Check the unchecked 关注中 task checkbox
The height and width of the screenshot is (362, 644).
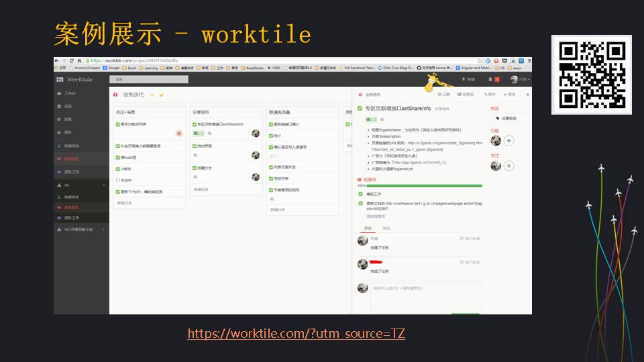click(118, 180)
